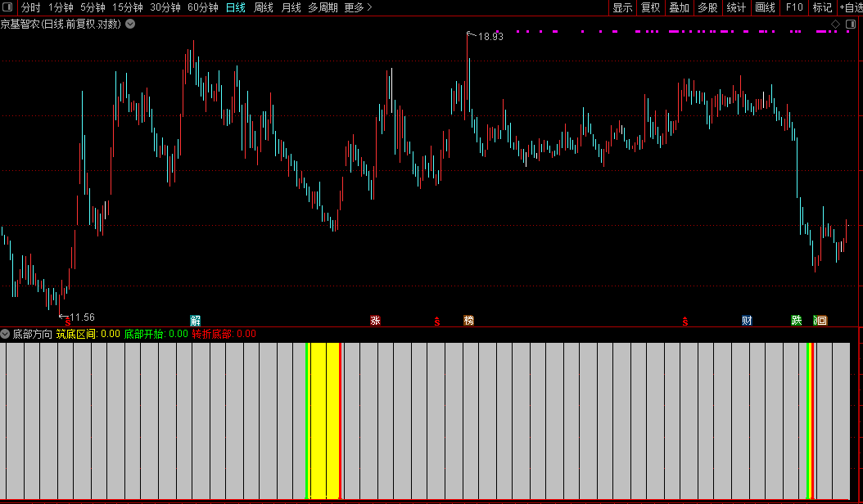Click the 标记 mark button
Image resolution: width=863 pixels, height=504 pixels.
pos(822,7)
